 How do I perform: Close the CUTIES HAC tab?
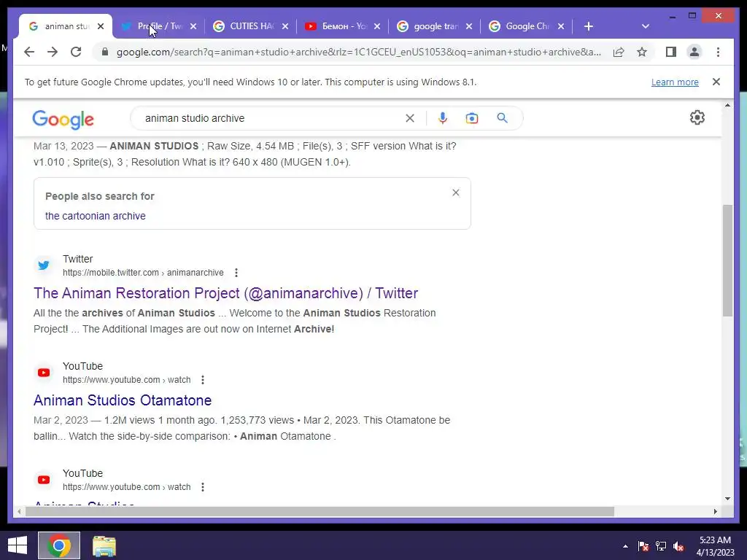click(x=285, y=26)
